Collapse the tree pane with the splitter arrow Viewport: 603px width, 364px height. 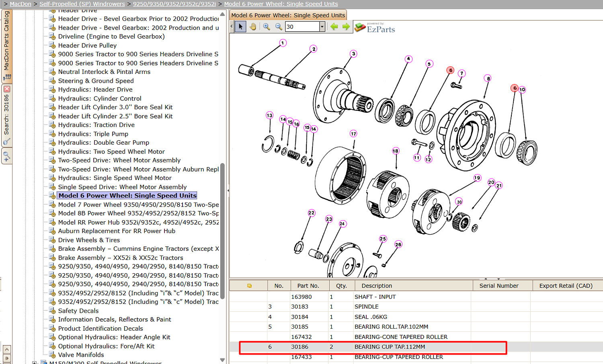pos(228,190)
